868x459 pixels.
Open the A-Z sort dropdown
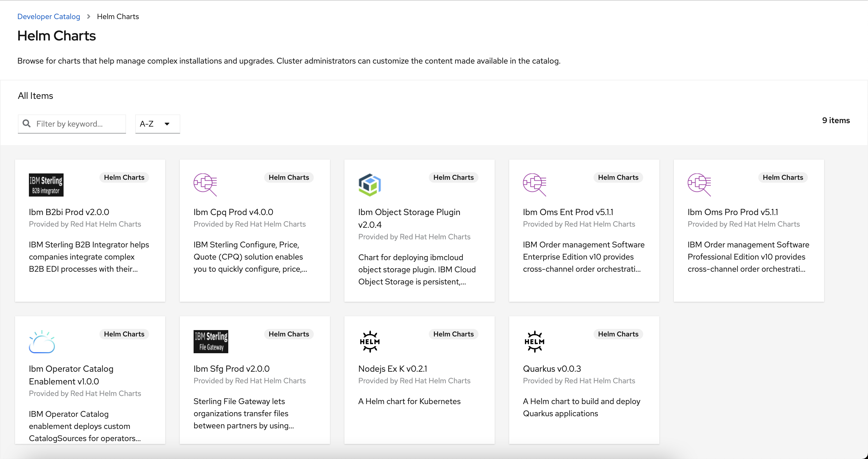157,124
